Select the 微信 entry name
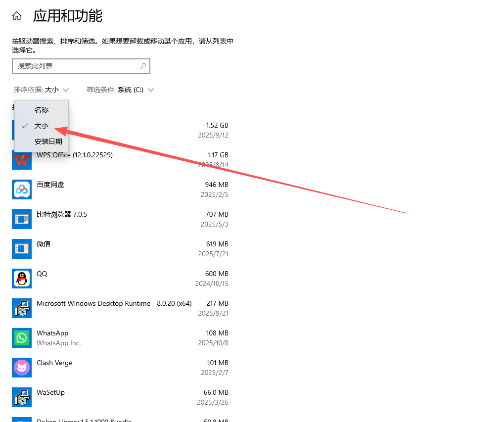 click(x=44, y=244)
